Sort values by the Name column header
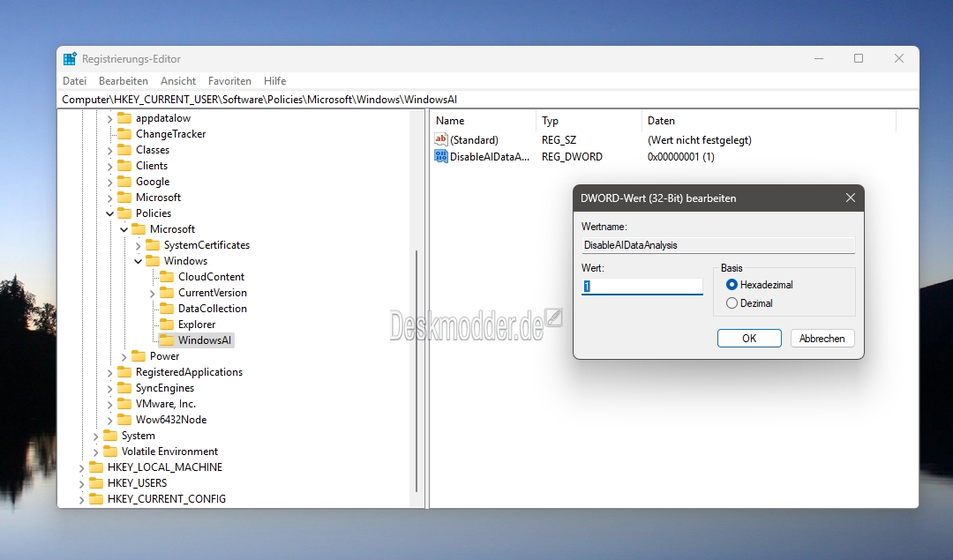This screenshot has width=953, height=560. pyautogui.click(x=484, y=121)
